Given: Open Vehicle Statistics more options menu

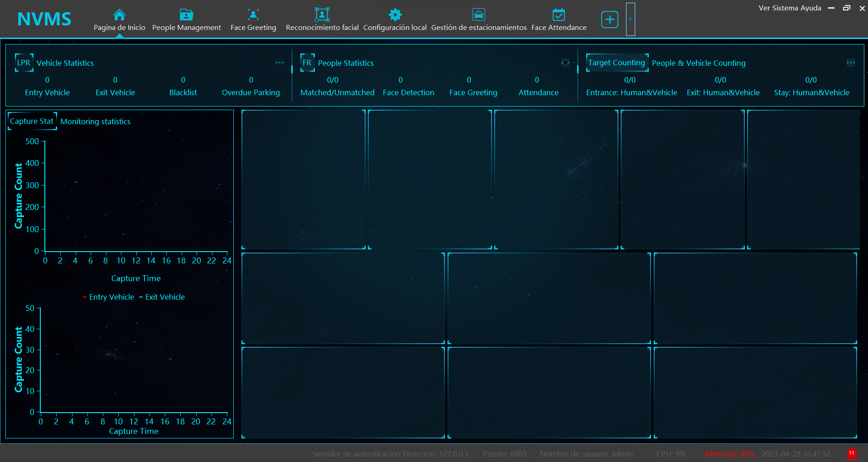Looking at the screenshot, I should [x=280, y=63].
